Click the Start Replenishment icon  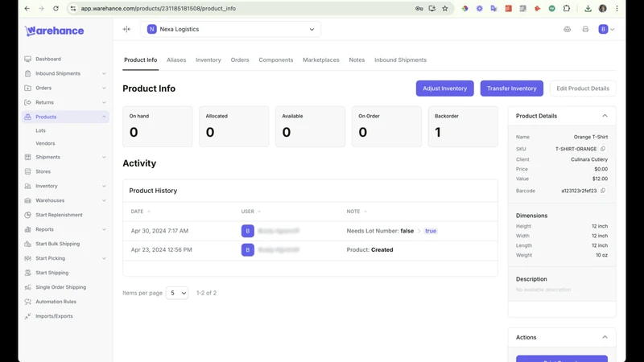(x=27, y=215)
